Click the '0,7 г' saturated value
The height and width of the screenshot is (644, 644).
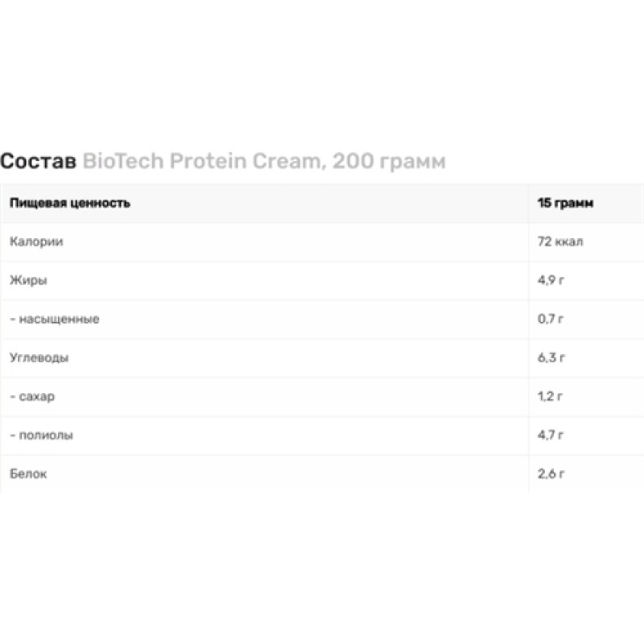(x=551, y=319)
